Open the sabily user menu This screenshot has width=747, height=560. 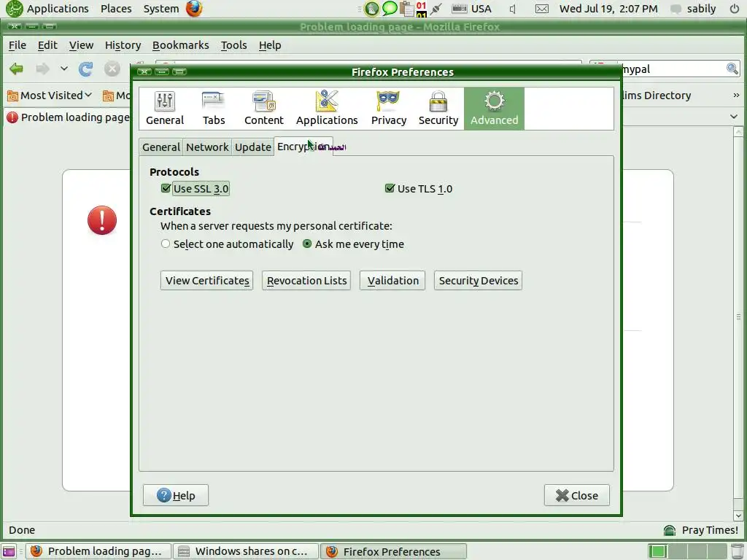point(694,9)
